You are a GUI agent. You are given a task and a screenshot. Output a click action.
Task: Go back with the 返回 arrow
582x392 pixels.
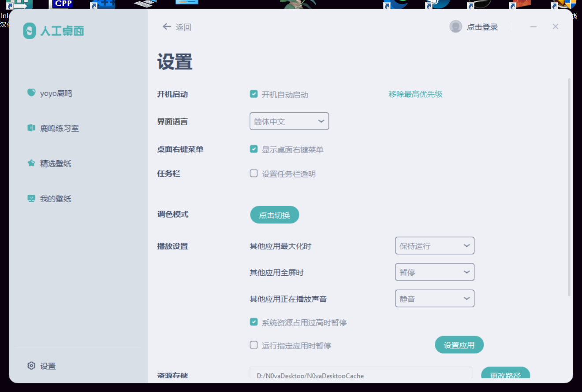176,27
